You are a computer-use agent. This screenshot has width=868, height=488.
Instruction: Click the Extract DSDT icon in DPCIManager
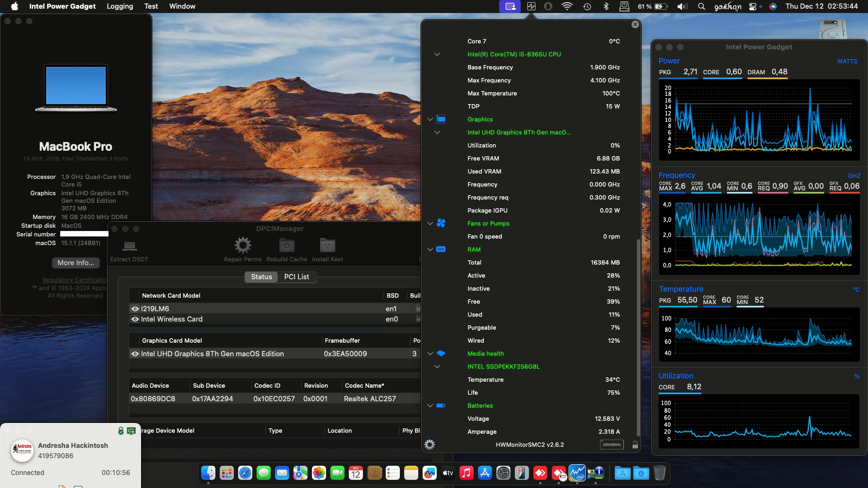(x=129, y=247)
